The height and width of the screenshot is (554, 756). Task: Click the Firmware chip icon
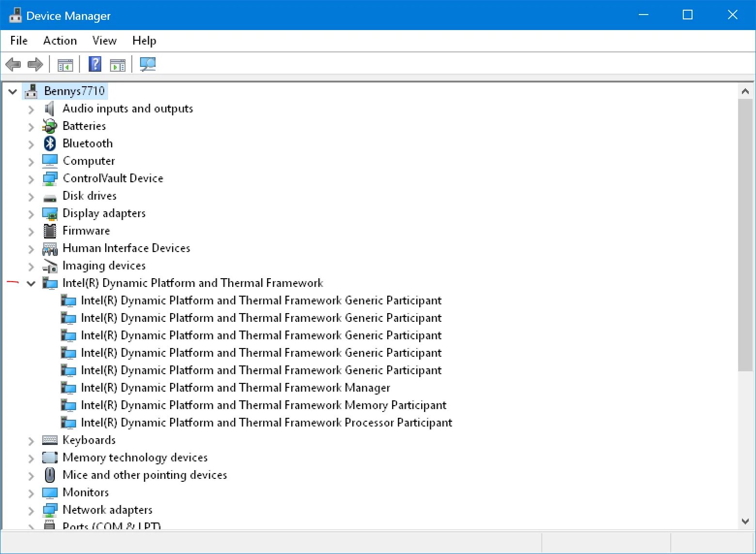pyautogui.click(x=50, y=231)
